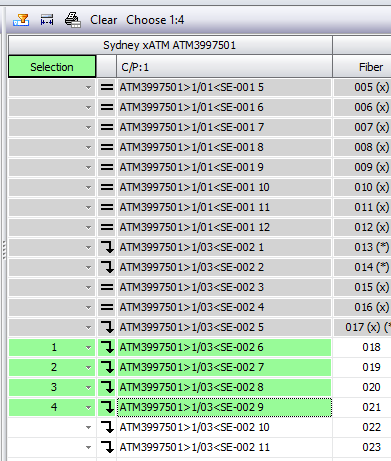Click the left panel splitter grip handle
Screen dimensions: 391x461
click(4, 250)
